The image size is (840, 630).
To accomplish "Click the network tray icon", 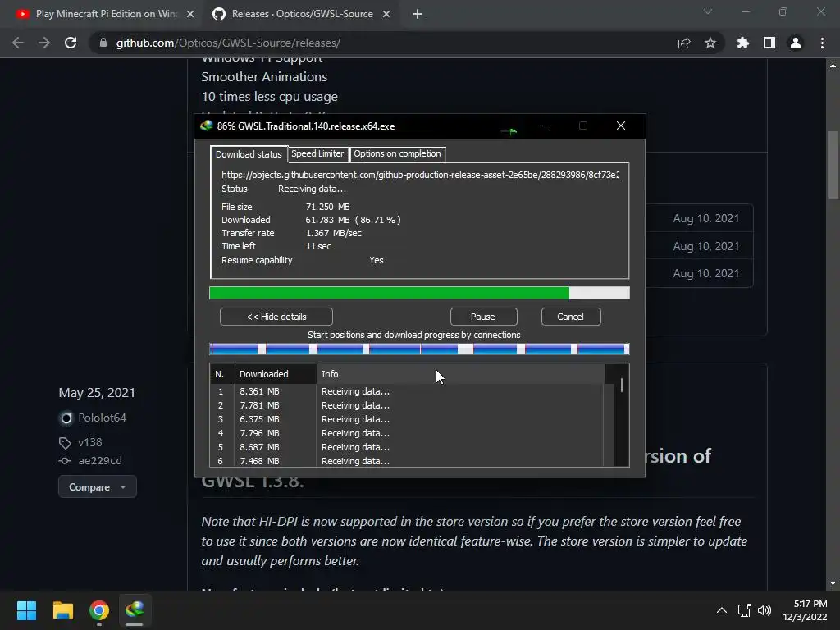I will pyautogui.click(x=744, y=610).
